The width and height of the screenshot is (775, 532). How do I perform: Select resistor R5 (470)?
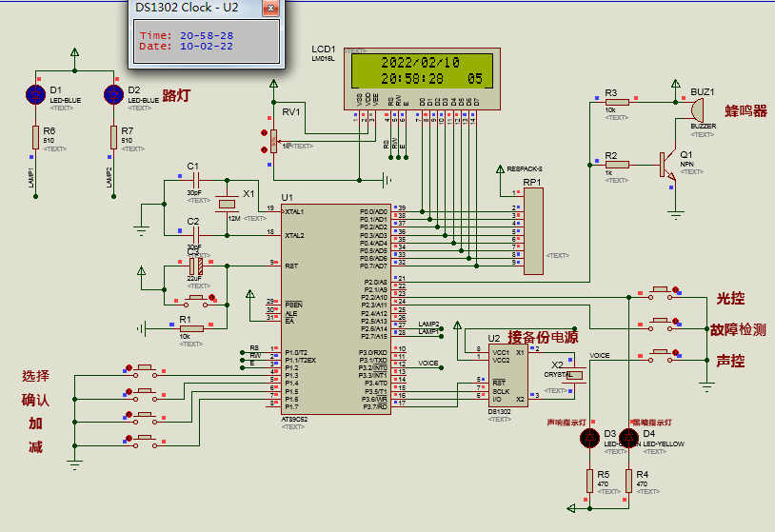coord(589,481)
